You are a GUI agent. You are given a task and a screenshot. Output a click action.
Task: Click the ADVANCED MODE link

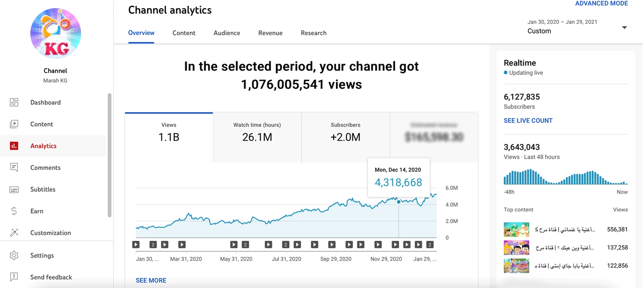point(601,4)
